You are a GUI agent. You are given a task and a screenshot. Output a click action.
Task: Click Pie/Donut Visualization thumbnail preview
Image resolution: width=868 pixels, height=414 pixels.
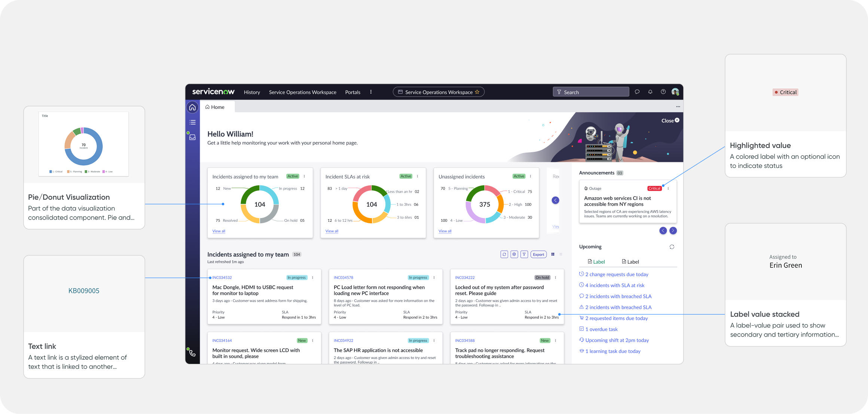pos(84,144)
